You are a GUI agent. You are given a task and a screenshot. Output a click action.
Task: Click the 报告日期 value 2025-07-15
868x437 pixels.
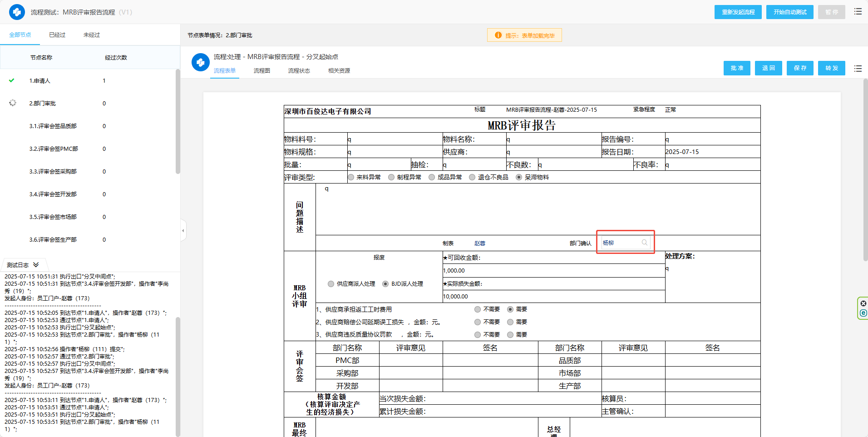click(x=682, y=152)
